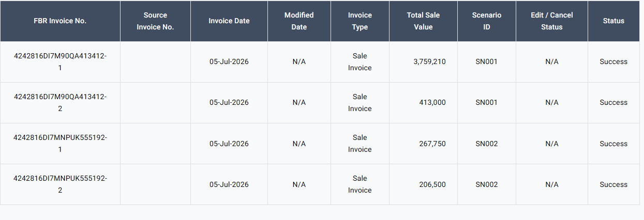The image size is (644, 220).
Task: Click the Edit / Cancel Status header
Action: click(552, 21)
